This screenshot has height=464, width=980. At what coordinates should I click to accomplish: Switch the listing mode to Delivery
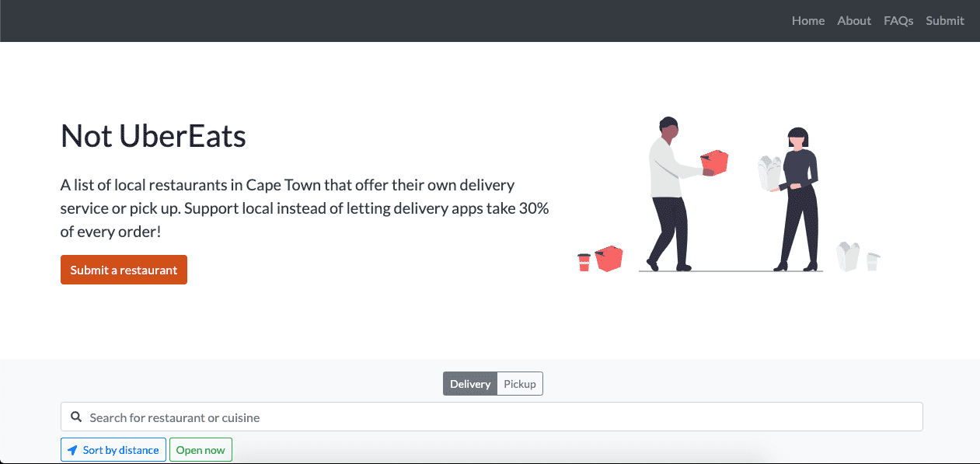(x=470, y=384)
